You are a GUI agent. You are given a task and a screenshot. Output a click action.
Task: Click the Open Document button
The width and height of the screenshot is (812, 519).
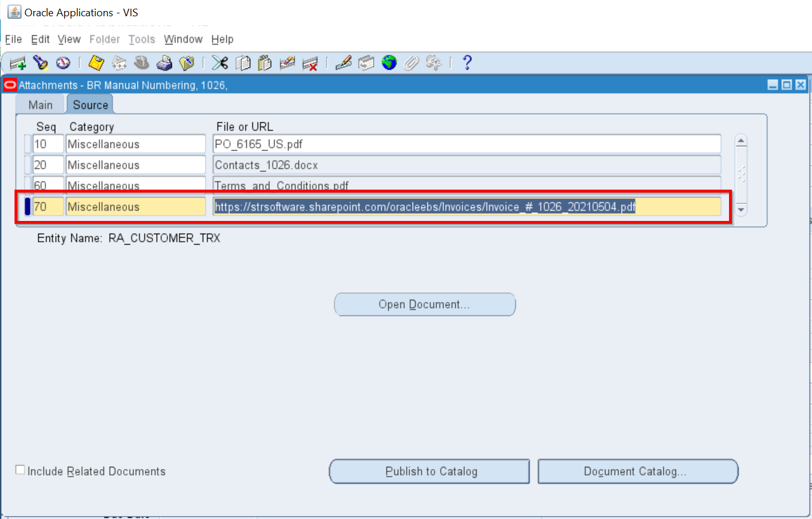[424, 304]
